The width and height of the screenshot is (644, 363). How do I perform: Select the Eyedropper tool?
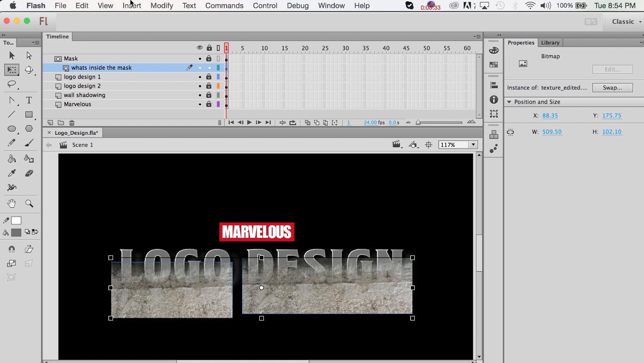tap(12, 173)
